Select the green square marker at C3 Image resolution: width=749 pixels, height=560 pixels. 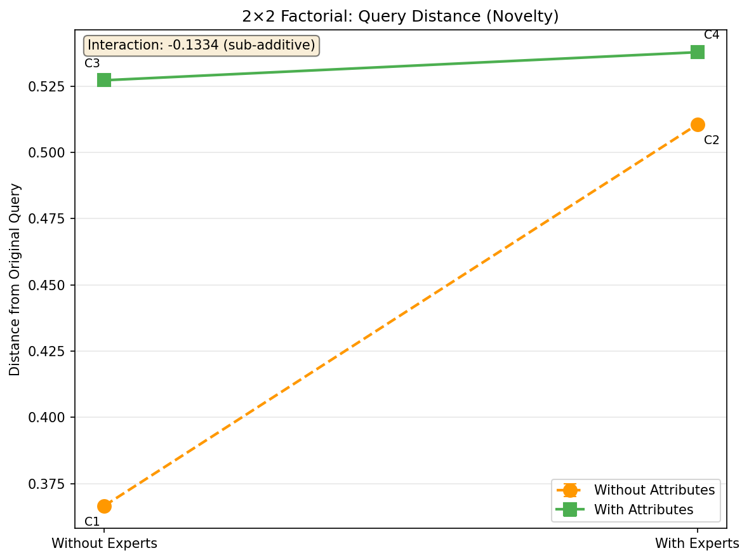click(104, 80)
